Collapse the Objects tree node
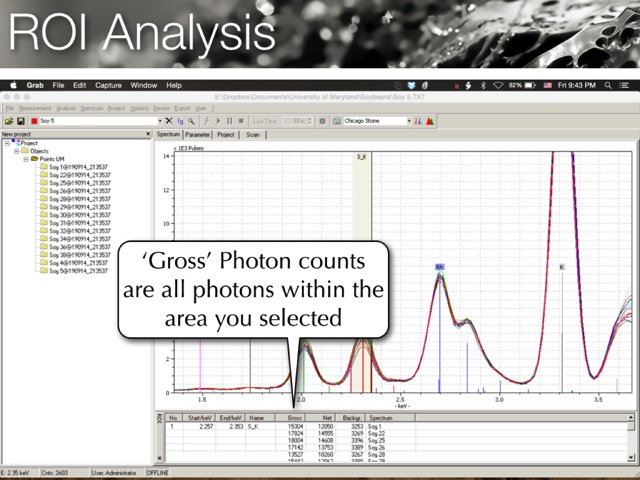 point(17,151)
